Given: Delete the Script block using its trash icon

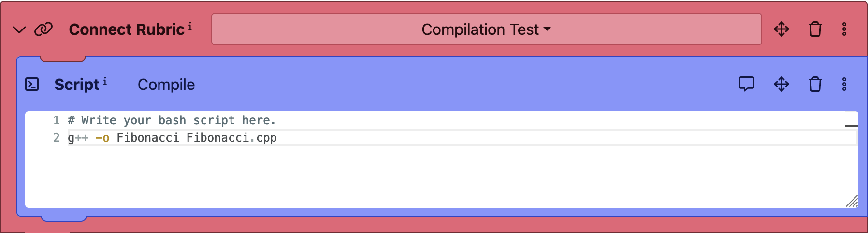Looking at the screenshot, I should 815,85.
